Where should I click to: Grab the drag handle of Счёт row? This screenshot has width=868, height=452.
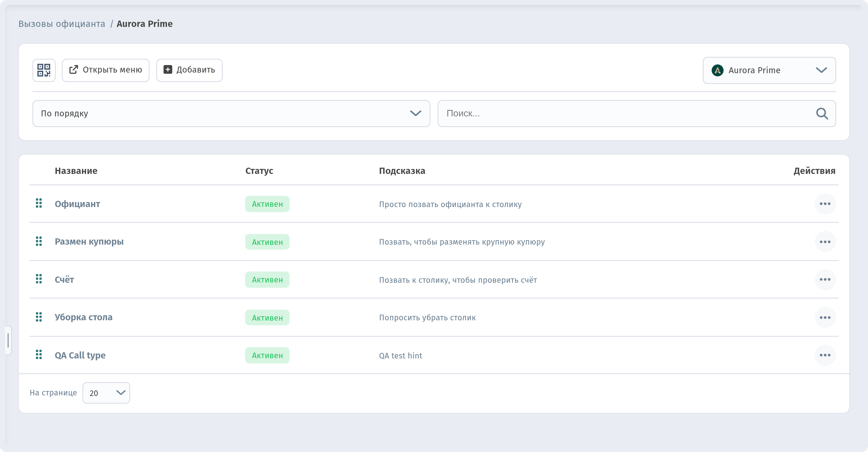point(39,279)
